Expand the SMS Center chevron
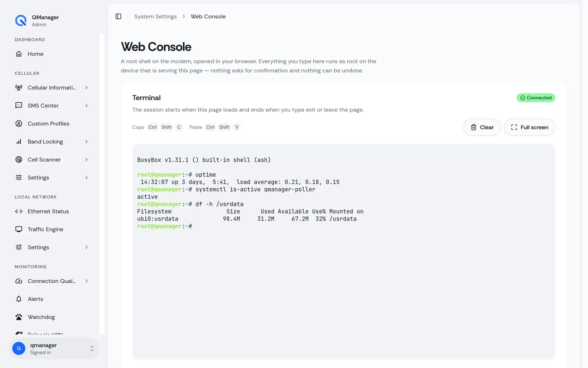The width and height of the screenshot is (588, 368). click(87, 106)
